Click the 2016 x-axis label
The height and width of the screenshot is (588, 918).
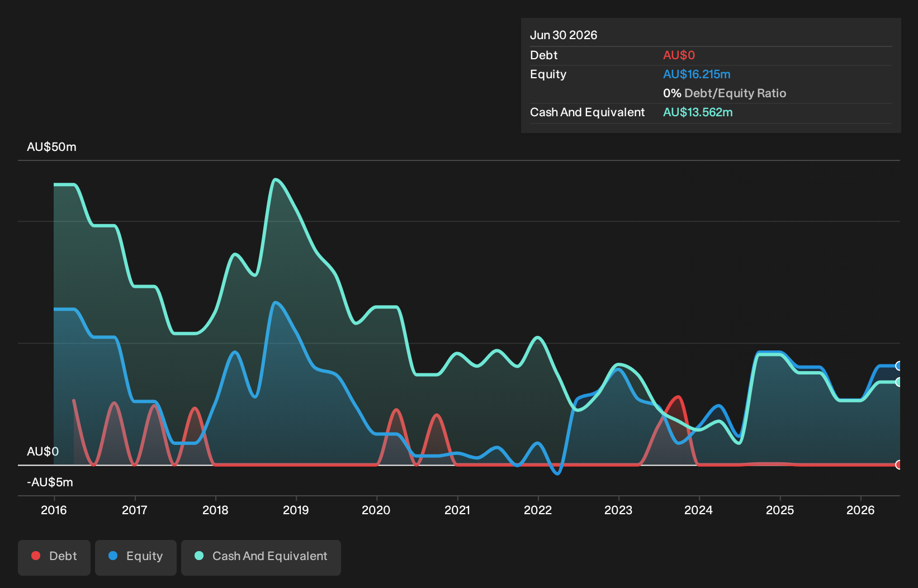click(x=54, y=510)
